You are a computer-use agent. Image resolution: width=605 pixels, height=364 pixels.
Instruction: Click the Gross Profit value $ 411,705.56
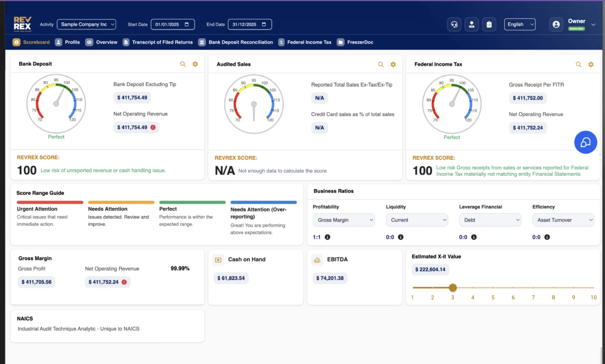pyautogui.click(x=36, y=282)
